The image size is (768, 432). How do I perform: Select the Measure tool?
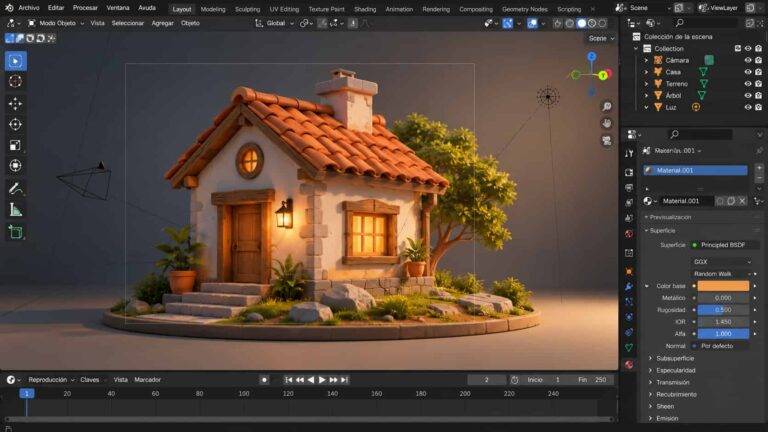[16, 210]
